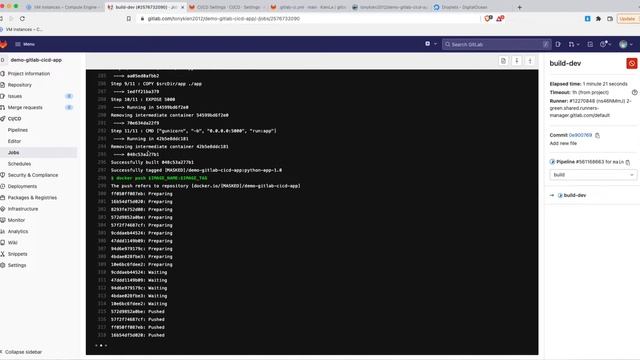Open Brave shields icon
This screenshot has width=640, height=360.
488,19
